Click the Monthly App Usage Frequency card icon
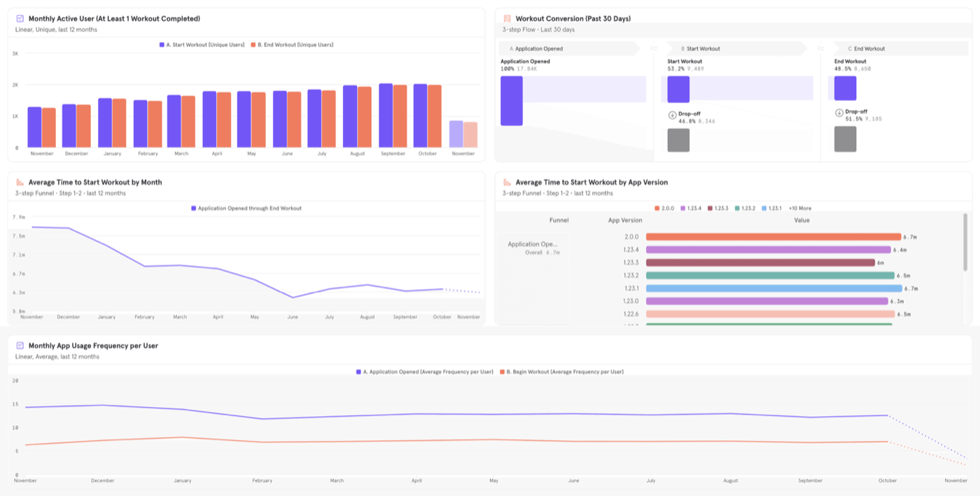This screenshot has width=980, height=496. coord(20,346)
